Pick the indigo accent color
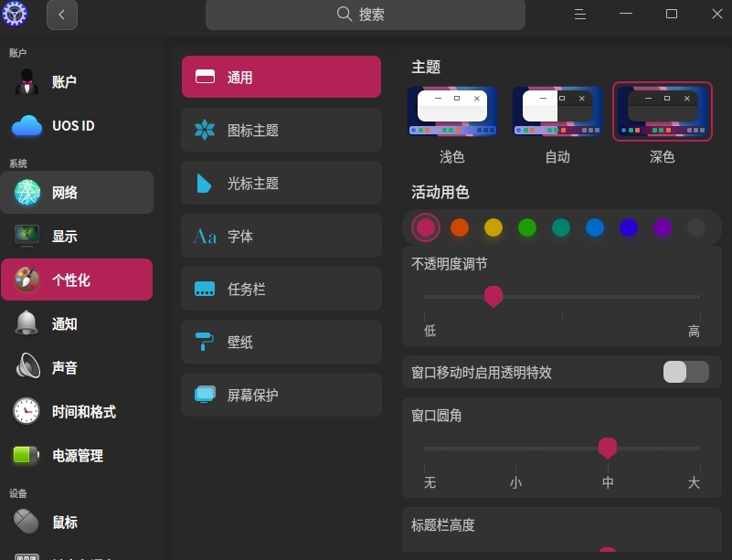 (x=629, y=227)
